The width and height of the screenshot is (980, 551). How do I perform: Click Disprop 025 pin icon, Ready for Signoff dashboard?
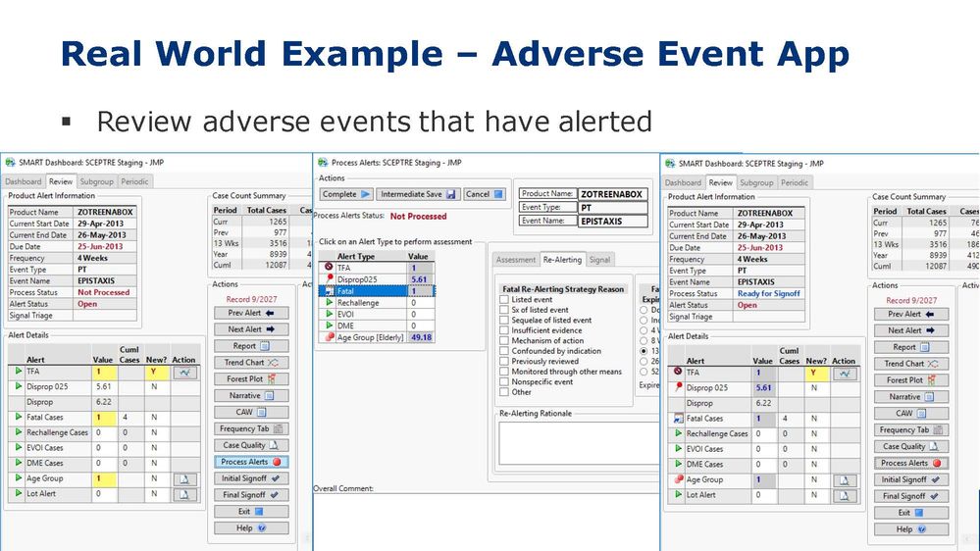[678, 387]
